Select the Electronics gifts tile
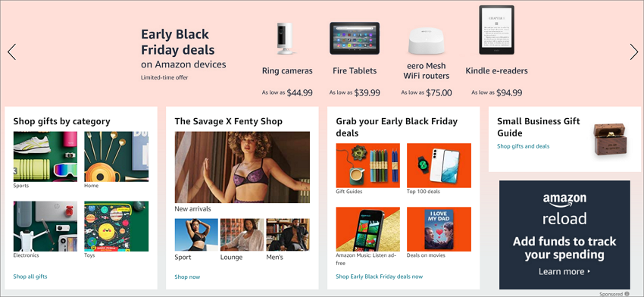This screenshot has width=644, height=297. click(45, 227)
